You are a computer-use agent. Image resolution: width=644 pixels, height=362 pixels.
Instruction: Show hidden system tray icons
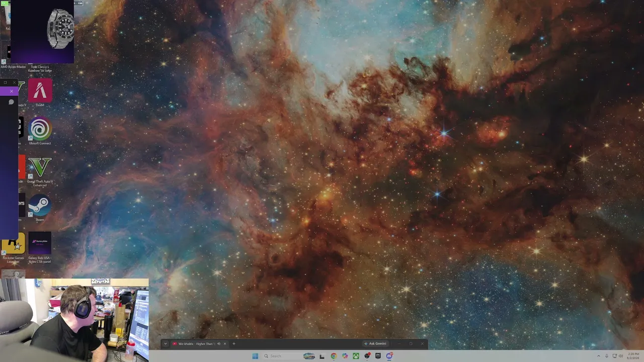598,356
